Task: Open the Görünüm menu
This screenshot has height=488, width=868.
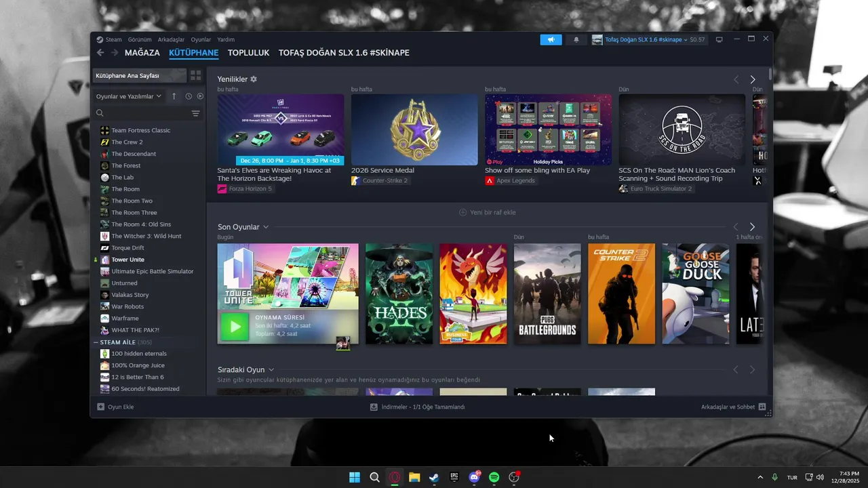Action: [140, 39]
